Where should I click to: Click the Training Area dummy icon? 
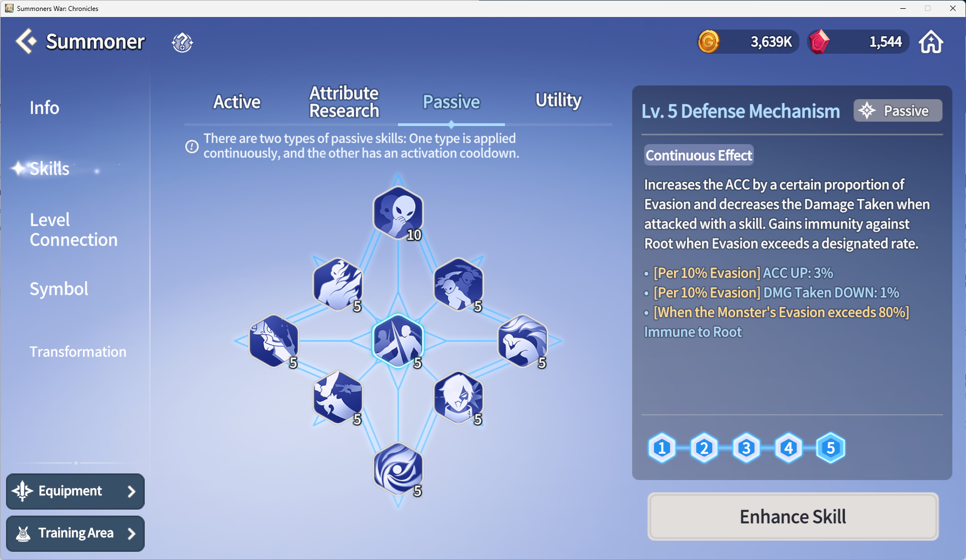pyautogui.click(x=23, y=533)
